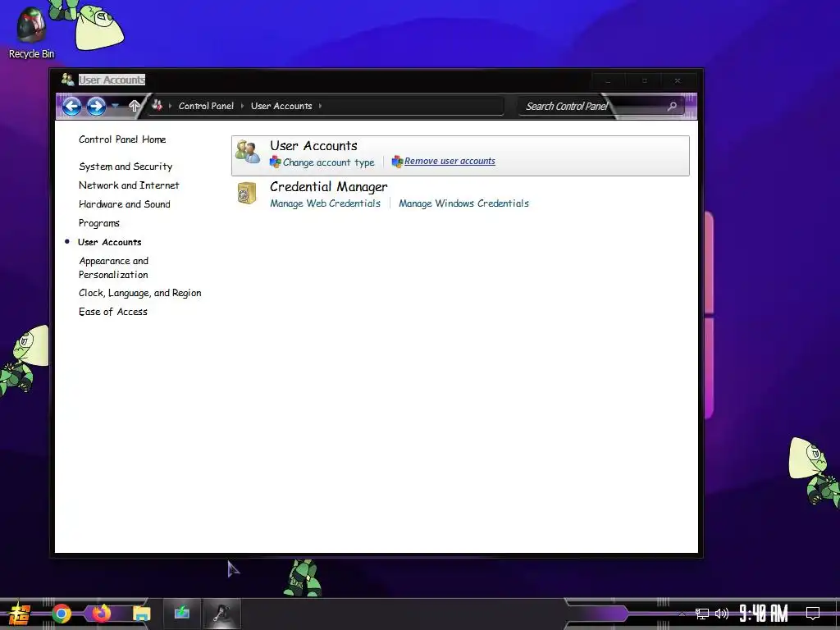Click the Control Panel icon in address bar
This screenshot has height=630, width=840.
point(157,106)
